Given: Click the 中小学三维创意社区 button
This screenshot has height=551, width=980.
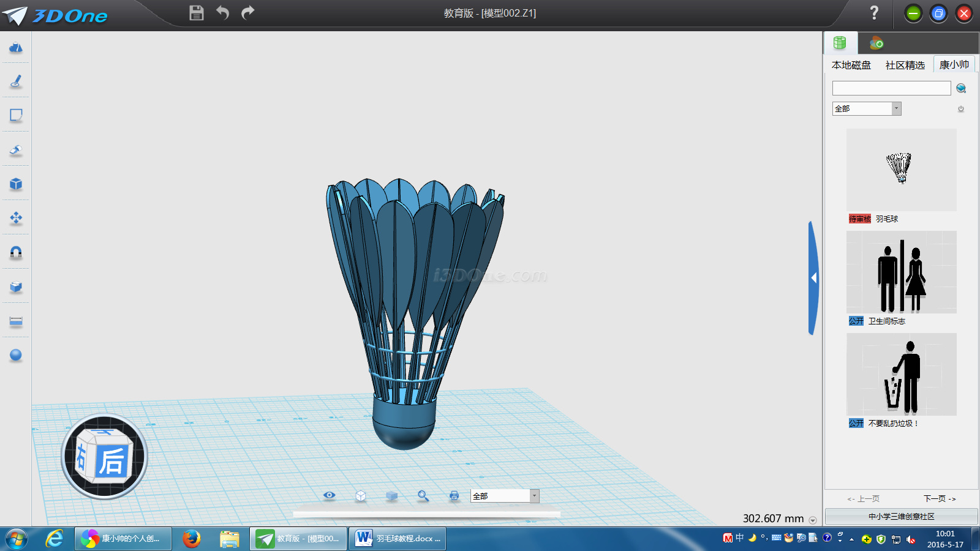Looking at the screenshot, I should pos(901,517).
